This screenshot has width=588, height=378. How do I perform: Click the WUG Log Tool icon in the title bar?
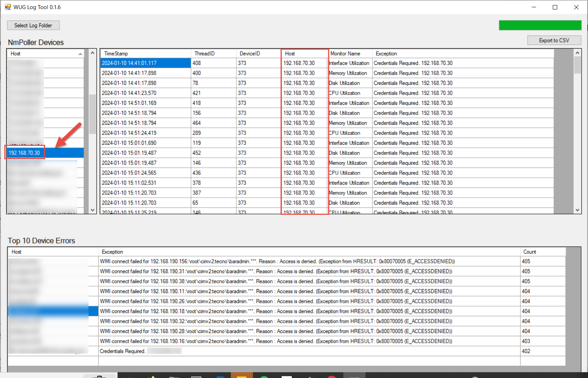pos(8,7)
